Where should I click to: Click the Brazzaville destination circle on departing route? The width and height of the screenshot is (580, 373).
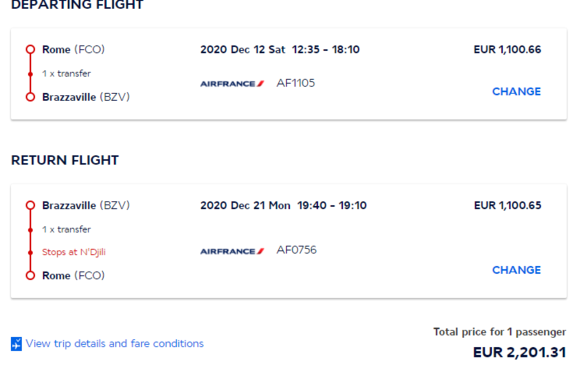(x=30, y=97)
